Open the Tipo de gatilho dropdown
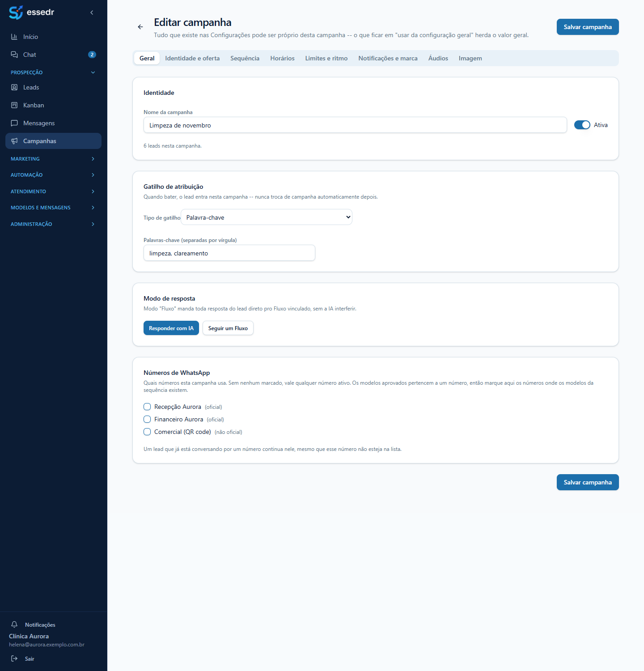The height and width of the screenshot is (671, 644). click(267, 217)
